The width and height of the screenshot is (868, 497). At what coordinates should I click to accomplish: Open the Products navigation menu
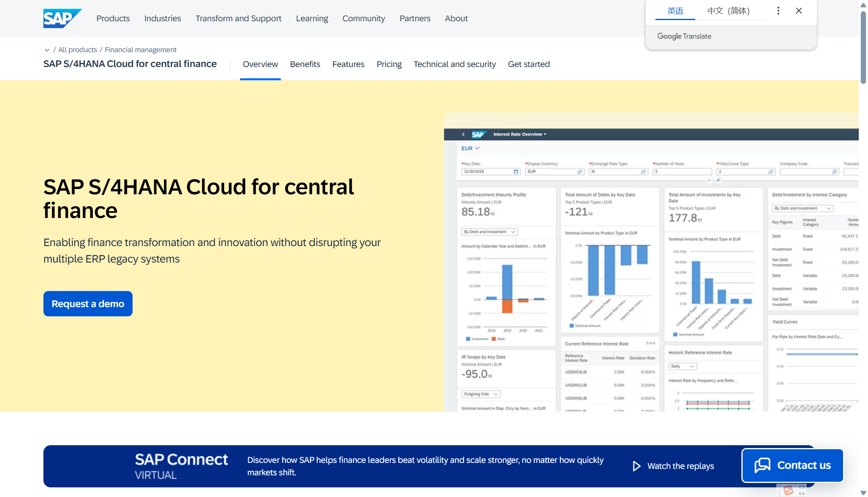(x=113, y=18)
